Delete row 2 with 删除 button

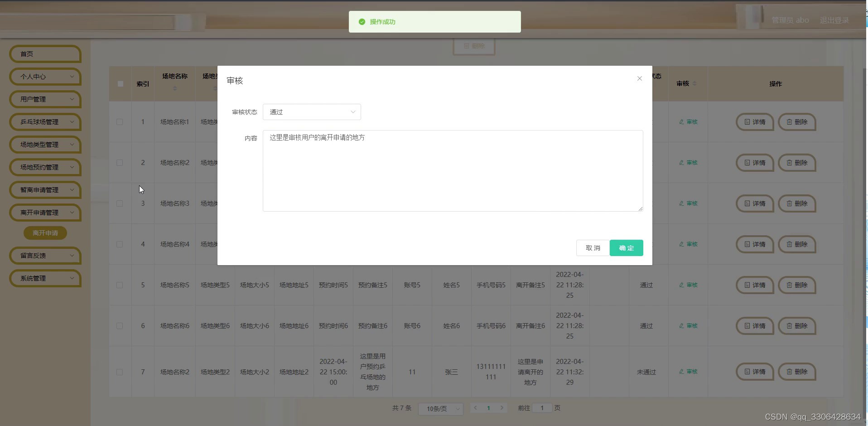pos(797,163)
